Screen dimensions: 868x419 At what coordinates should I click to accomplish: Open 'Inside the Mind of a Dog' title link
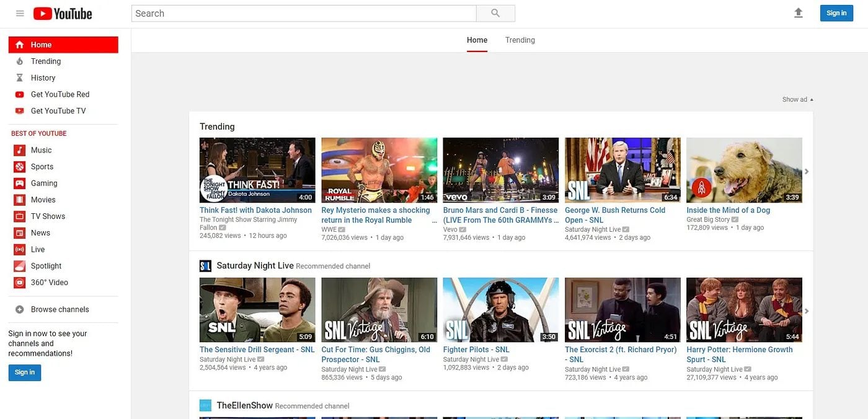point(728,210)
